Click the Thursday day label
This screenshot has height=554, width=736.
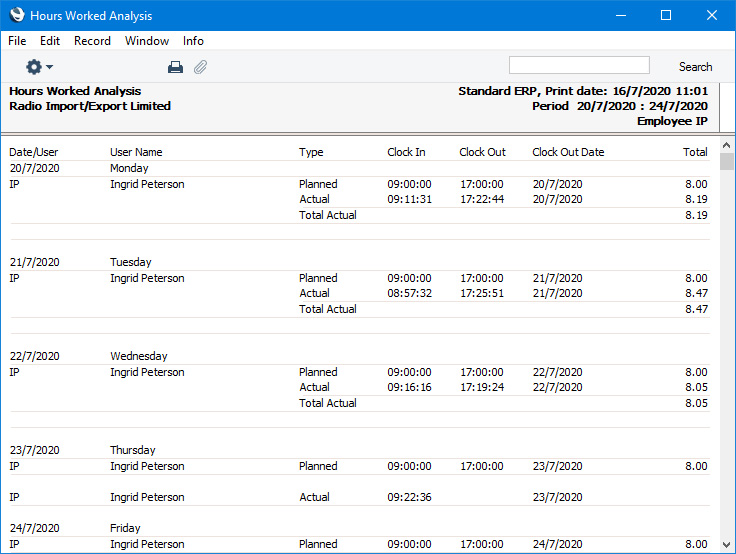(132, 450)
